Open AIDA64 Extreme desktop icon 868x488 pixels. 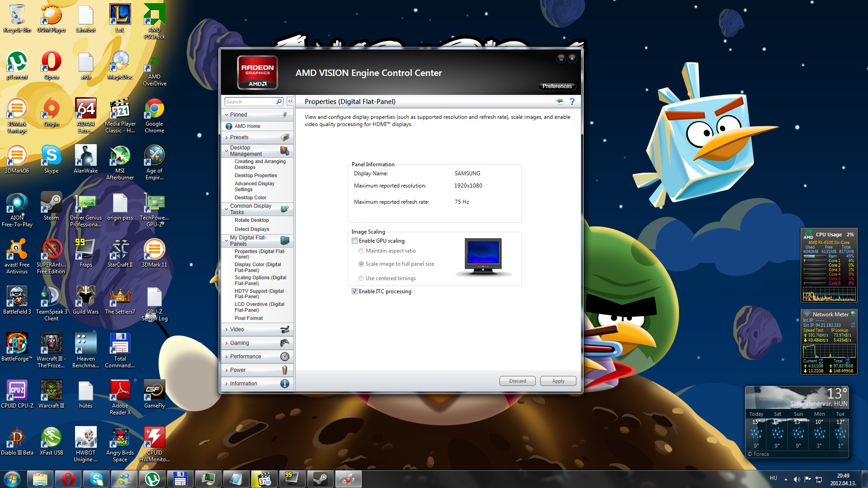click(85, 116)
